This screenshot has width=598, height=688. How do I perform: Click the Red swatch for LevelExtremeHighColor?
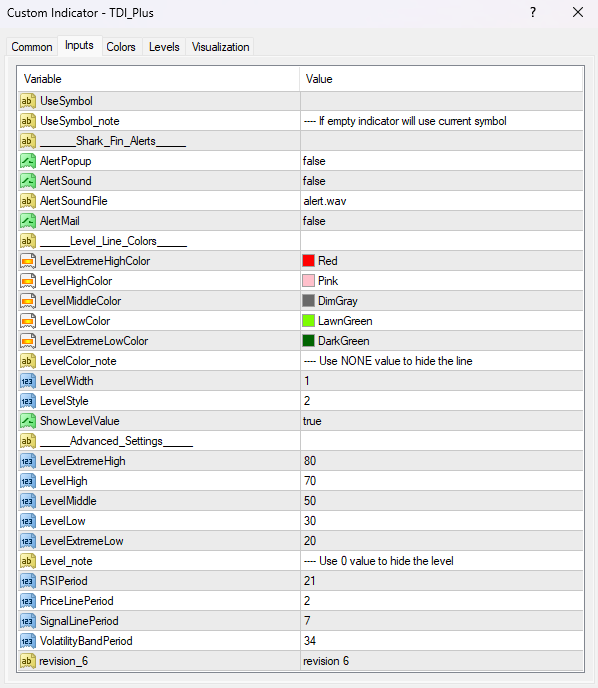point(308,261)
